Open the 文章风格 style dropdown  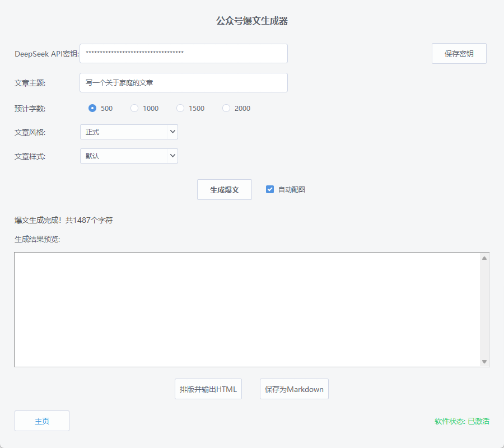pyautogui.click(x=129, y=132)
